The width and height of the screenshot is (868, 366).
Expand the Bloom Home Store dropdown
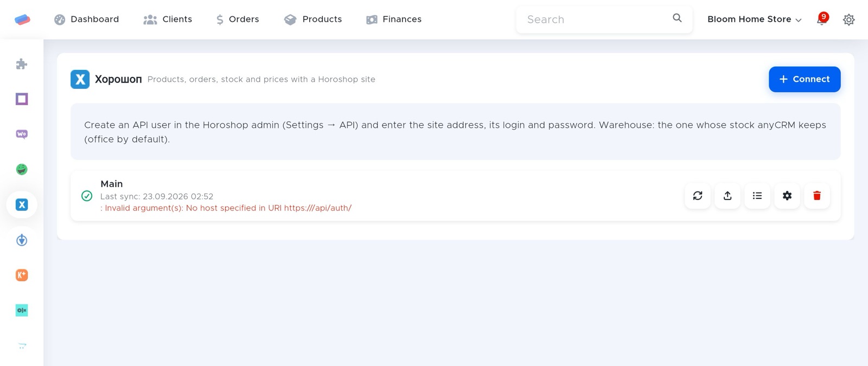pyautogui.click(x=754, y=20)
